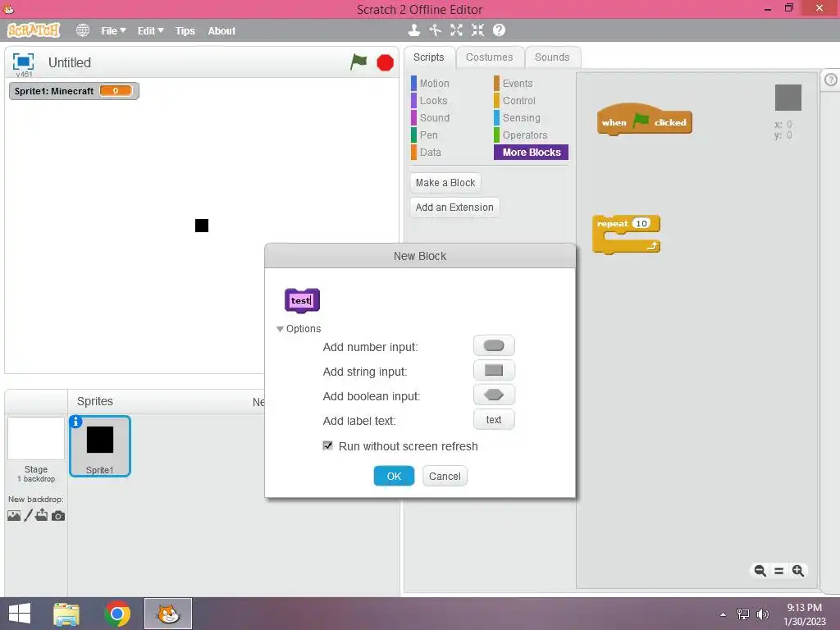840x630 pixels.
Task: Open the Tips menu
Action: tap(185, 31)
